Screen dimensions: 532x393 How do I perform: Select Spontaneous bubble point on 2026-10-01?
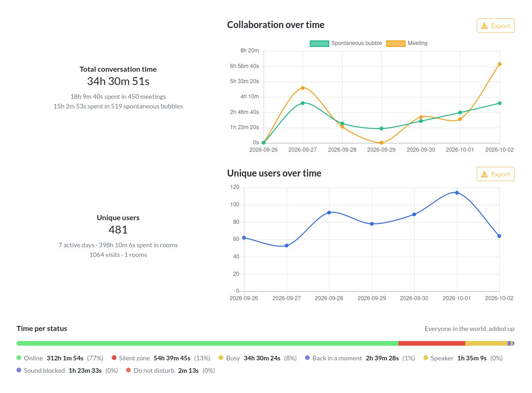coord(460,113)
